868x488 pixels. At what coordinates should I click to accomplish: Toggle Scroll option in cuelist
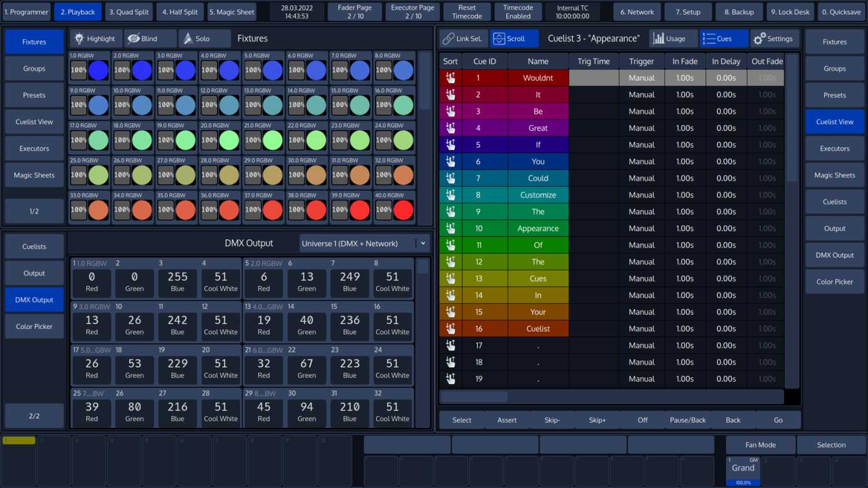[514, 39]
